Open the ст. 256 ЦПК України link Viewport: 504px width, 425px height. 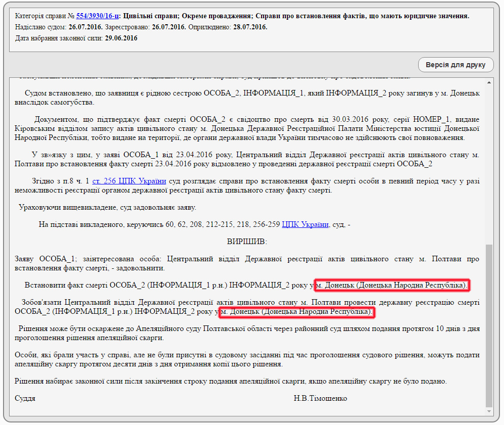tap(129, 181)
